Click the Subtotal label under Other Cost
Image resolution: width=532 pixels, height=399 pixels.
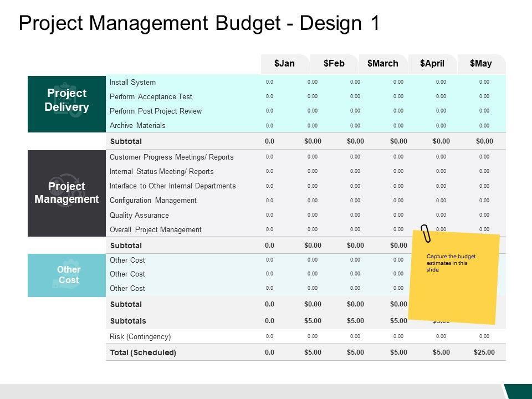(126, 304)
